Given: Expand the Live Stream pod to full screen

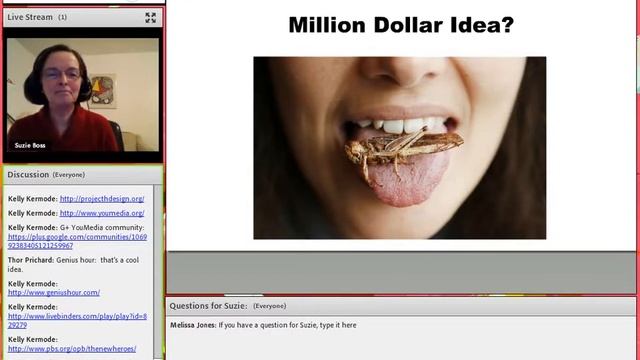Looking at the screenshot, I should [150, 18].
